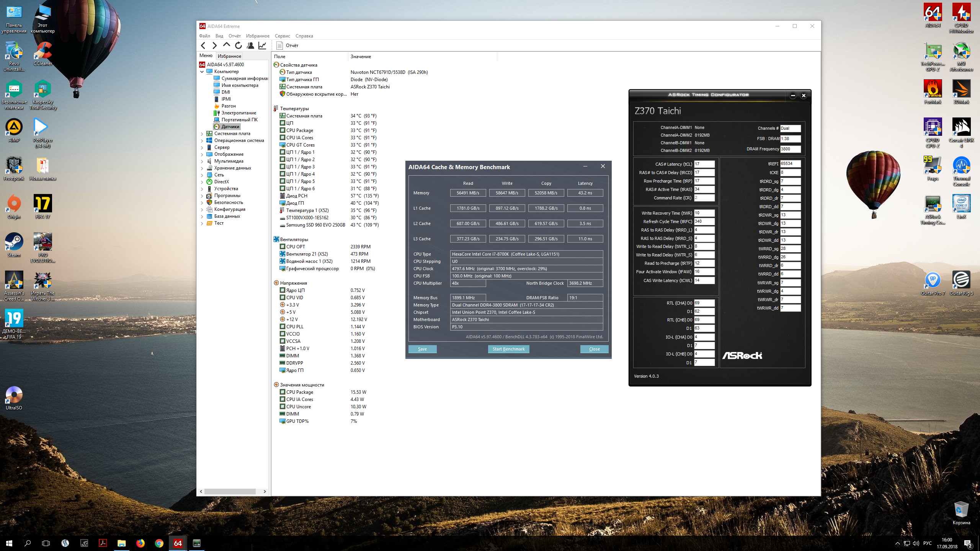The image size is (980, 551).
Task: Click the user profile toolbar icon
Action: pos(250,46)
